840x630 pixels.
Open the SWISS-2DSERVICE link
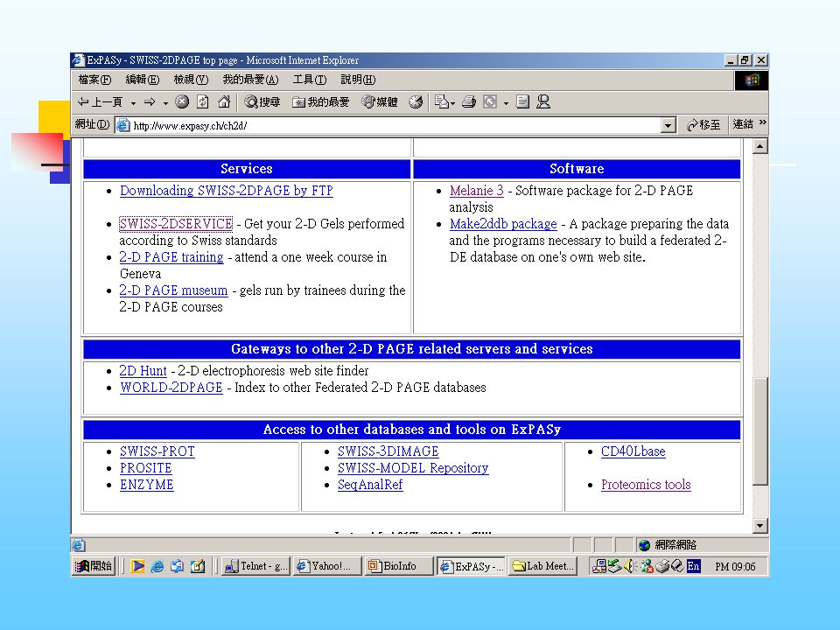point(176,223)
